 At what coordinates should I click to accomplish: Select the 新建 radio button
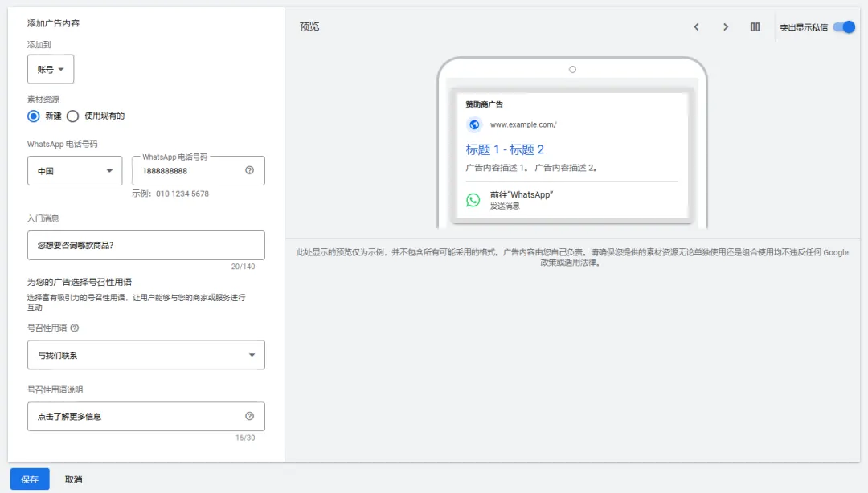click(34, 116)
